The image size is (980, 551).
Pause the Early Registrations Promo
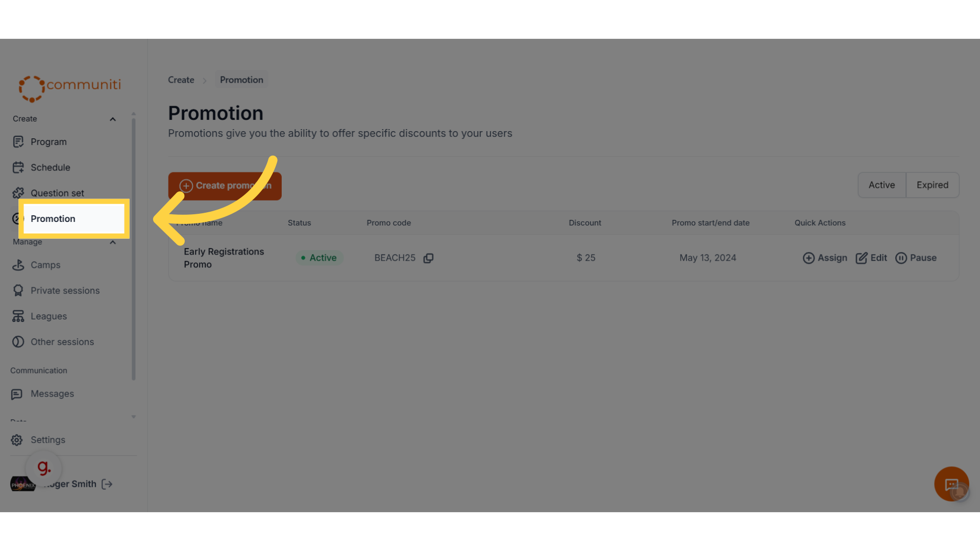click(916, 258)
